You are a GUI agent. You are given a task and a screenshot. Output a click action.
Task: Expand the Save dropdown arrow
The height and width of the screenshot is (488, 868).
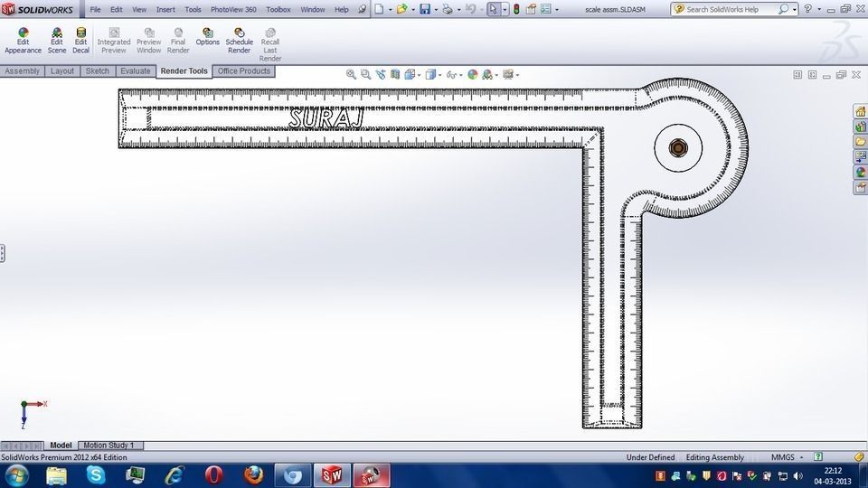(436, 9)
